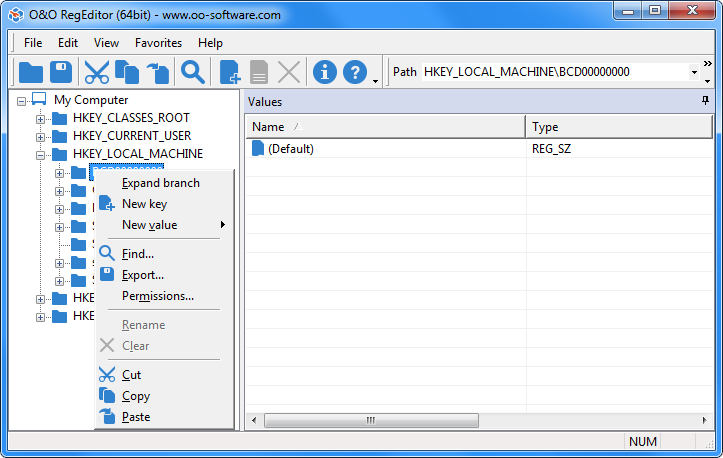The width and height of the screenshot is (723, 458).
Task: Click the REG_SZ type cell
Action: tap(551, 149)
